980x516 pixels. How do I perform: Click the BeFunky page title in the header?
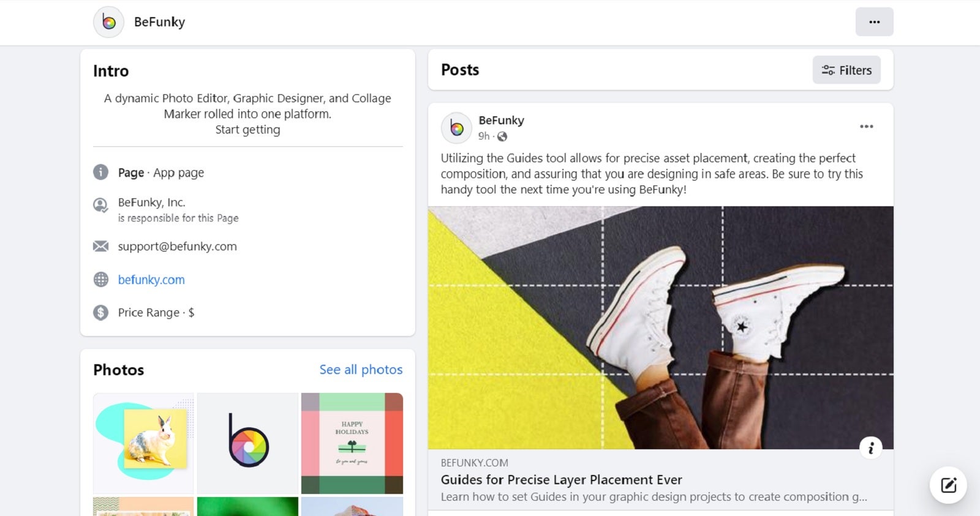coord(159,22)
